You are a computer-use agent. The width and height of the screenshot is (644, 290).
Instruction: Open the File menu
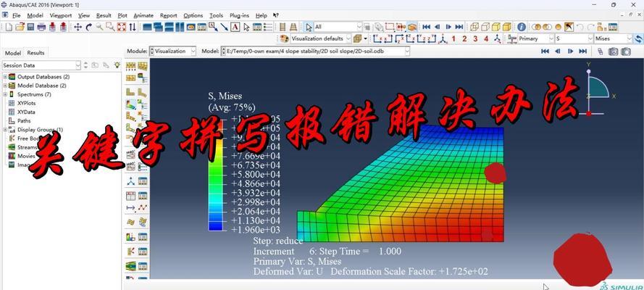point(17,16)
